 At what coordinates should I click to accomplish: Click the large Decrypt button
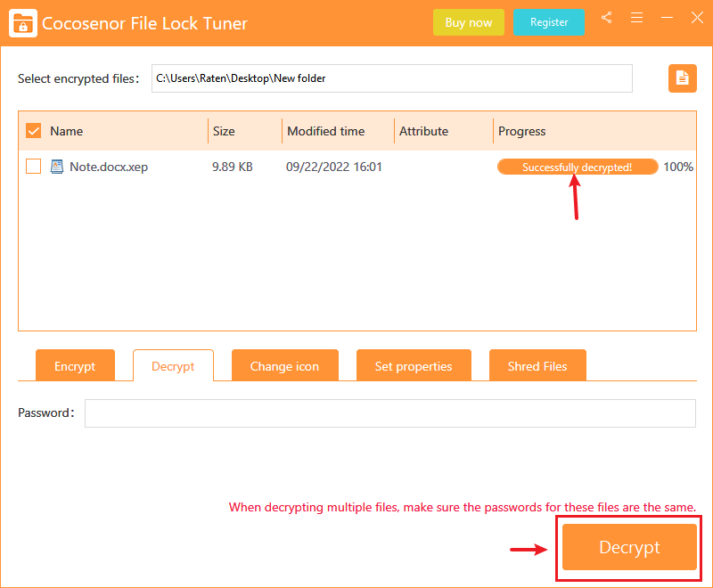629,547
